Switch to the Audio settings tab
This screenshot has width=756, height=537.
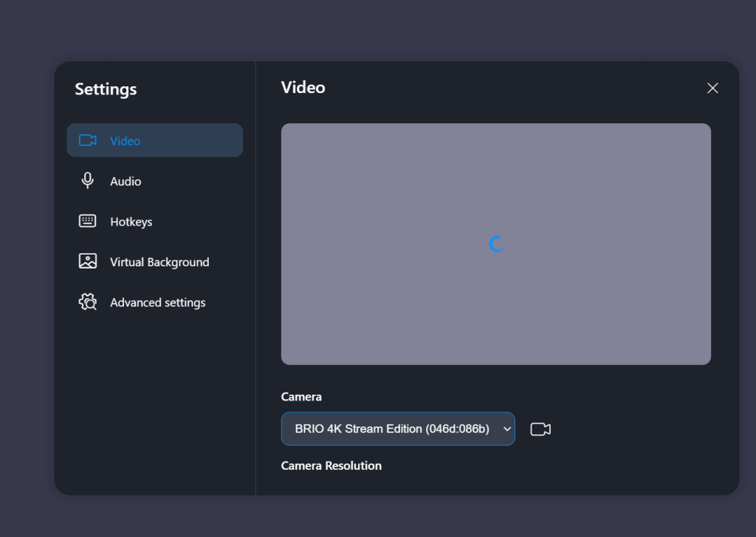tap(155, 181)
